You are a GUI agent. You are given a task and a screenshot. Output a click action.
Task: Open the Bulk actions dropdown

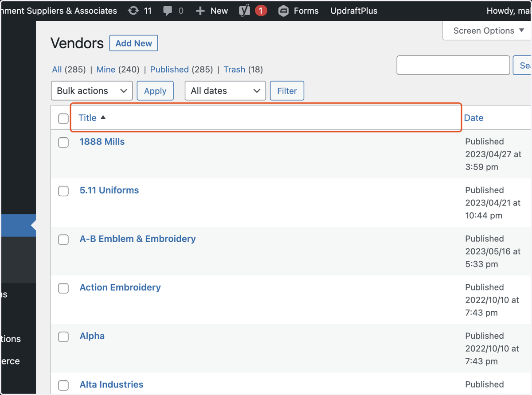92,91
